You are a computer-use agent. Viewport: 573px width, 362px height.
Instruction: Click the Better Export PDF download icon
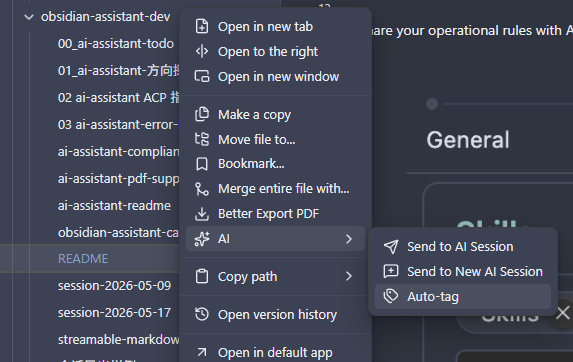pyautogui.click(x=202, y=214)
